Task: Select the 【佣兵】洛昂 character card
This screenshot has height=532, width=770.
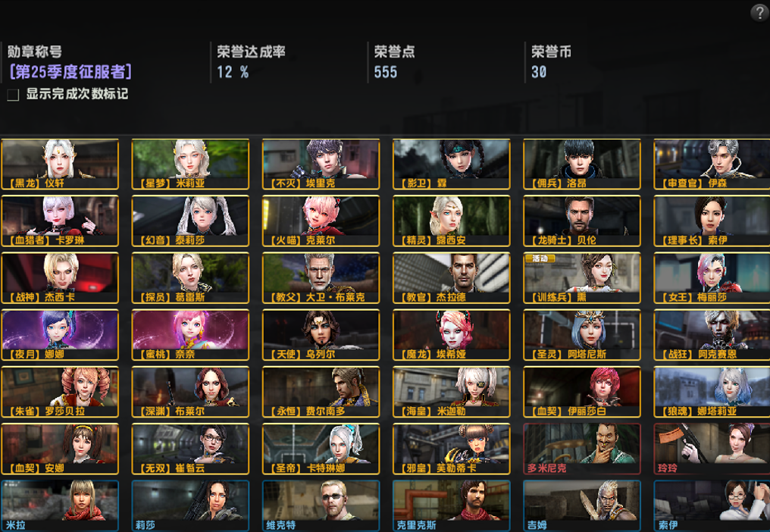Action: (582, 164)
